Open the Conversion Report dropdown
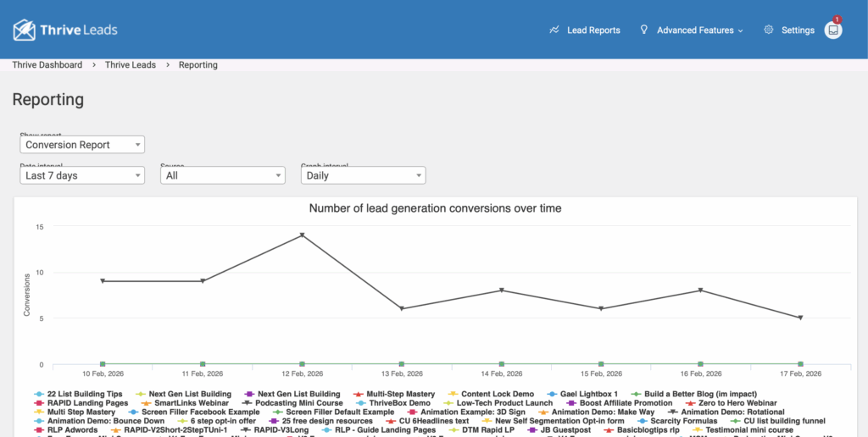The height and width of the screenshot is (437, 868). click(82, 145)
